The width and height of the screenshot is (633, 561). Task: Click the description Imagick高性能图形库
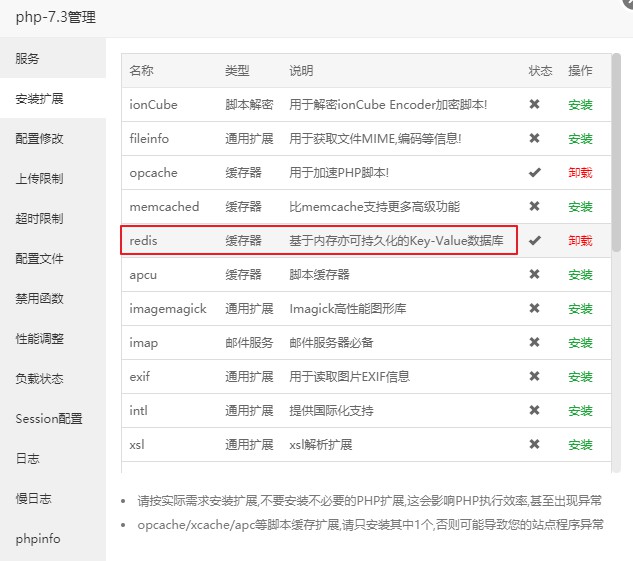pos(348,309)
